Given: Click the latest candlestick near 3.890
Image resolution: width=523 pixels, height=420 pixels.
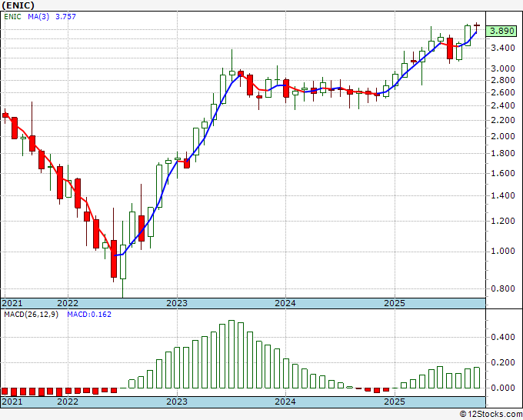Looking at the screenshot, I should click(477, 28).
